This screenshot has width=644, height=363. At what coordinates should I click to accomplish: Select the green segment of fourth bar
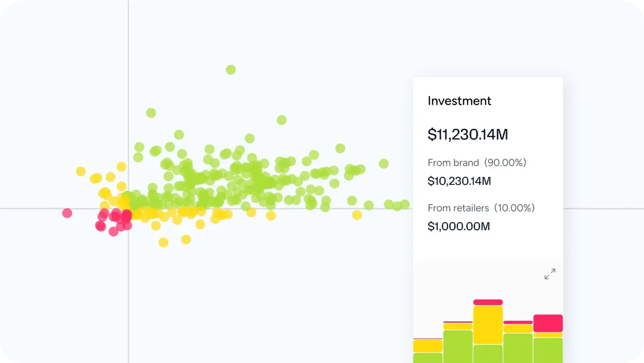coord(518,348)
